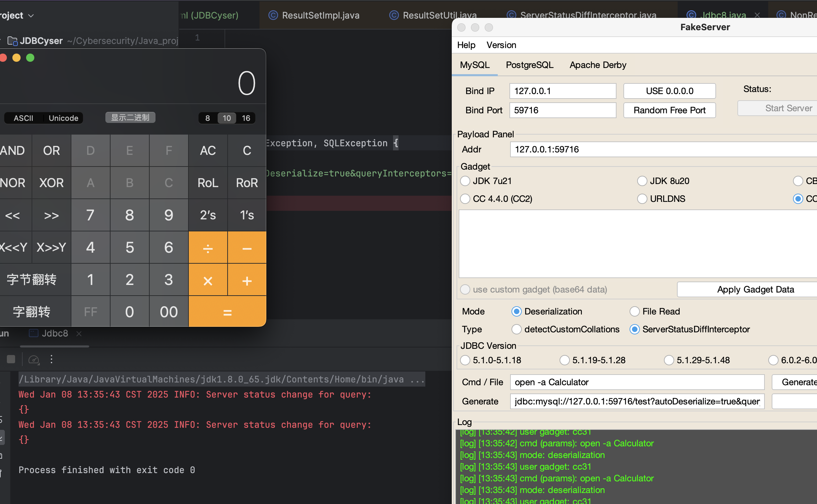
Task: Click the Cmd / File input field
Action: 637,382
